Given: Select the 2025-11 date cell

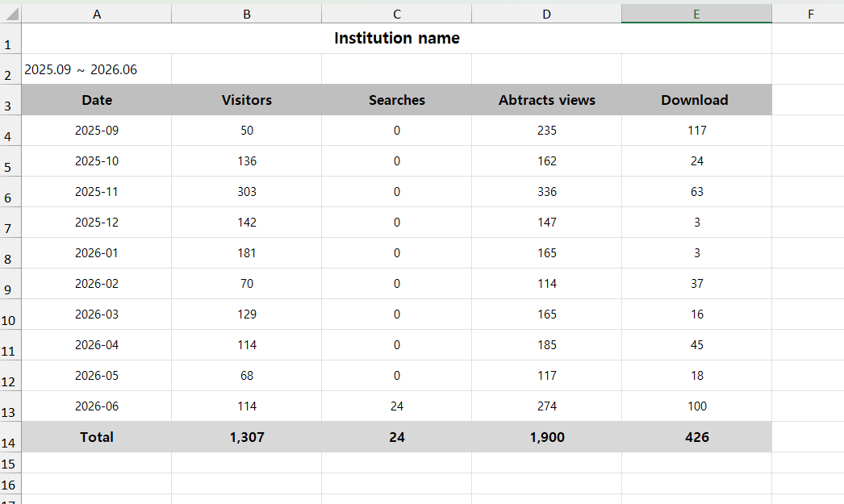Looking at the screenshot, I should [x=97, y=192].
